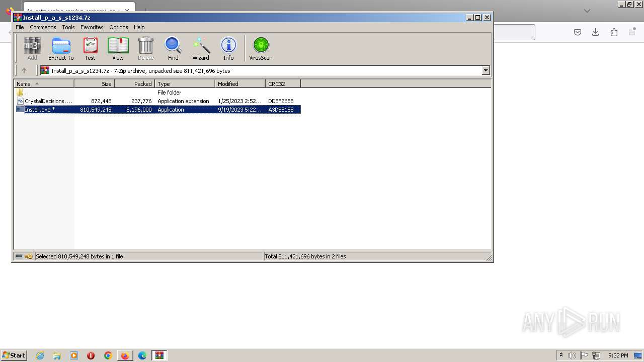Open the Help menu
This screenshot has width=644, height=362.
tap(139, 27)
